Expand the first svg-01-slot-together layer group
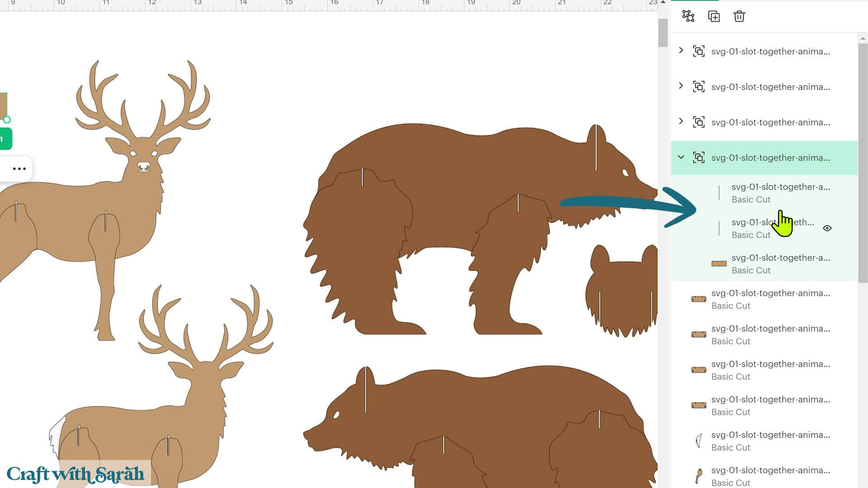 pyautogui.click(x=681, y=51)
